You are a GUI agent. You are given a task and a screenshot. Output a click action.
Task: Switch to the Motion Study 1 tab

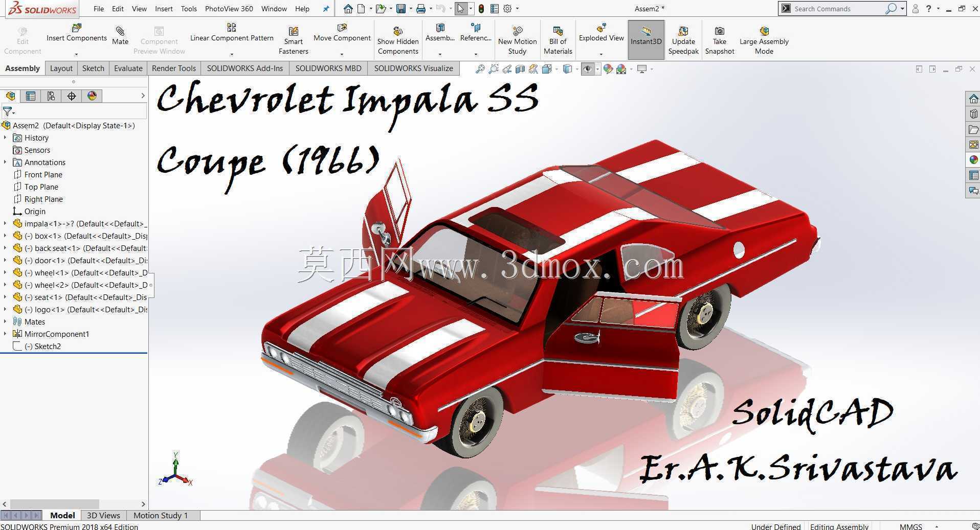(x=161, y=515)
